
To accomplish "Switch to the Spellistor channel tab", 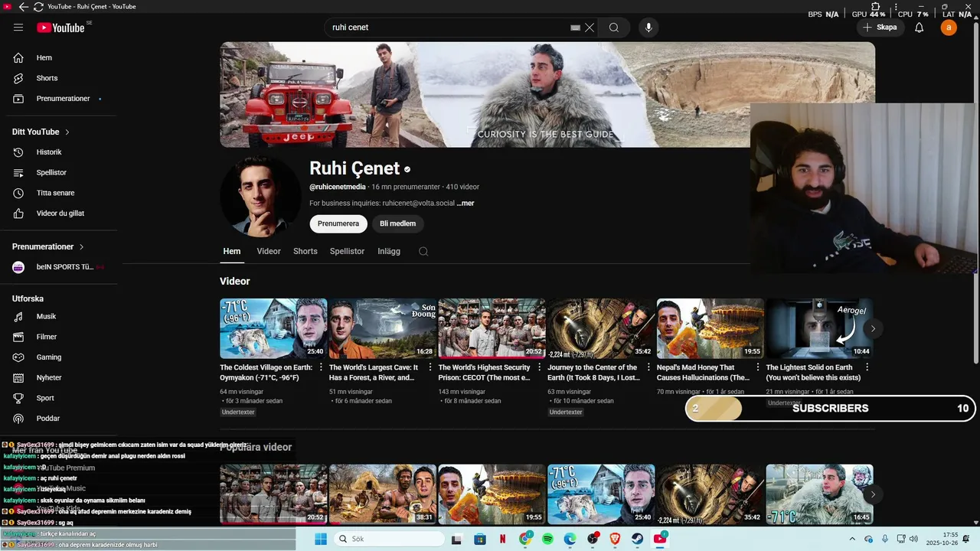I will point(347,251).
